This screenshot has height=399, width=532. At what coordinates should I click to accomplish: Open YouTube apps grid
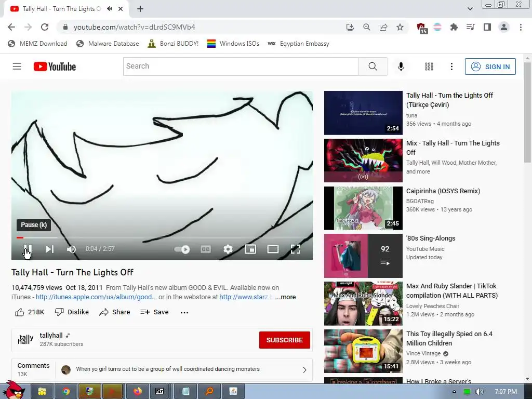click(429, 66)
